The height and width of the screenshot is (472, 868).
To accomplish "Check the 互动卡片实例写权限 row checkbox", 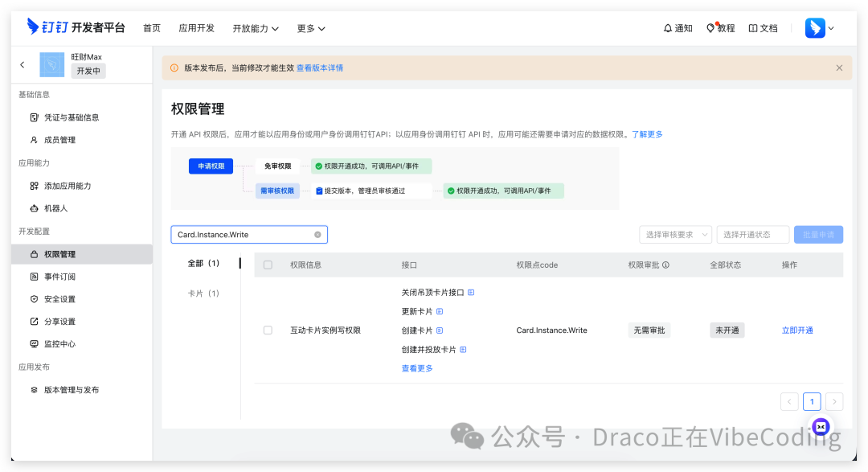I will tap(268, 330).
